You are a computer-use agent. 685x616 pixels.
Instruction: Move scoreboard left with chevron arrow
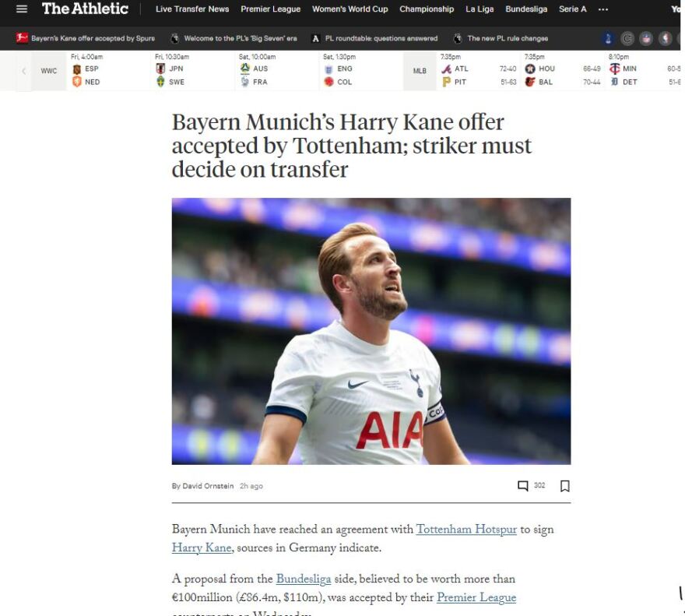(x=24, y=71)
